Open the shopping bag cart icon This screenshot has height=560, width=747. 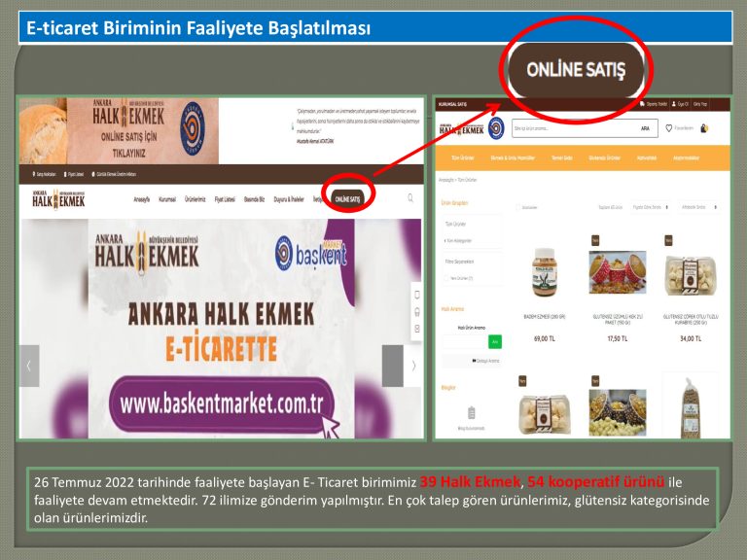click(704, 128)
